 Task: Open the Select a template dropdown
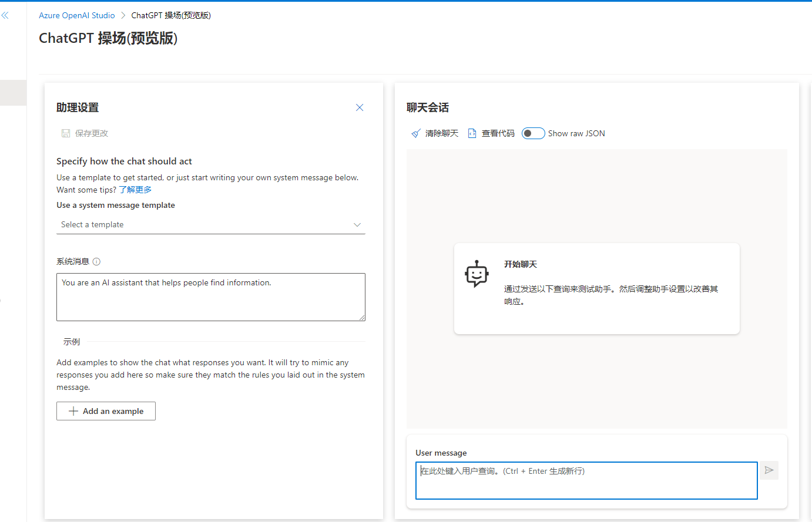(211, 225)
